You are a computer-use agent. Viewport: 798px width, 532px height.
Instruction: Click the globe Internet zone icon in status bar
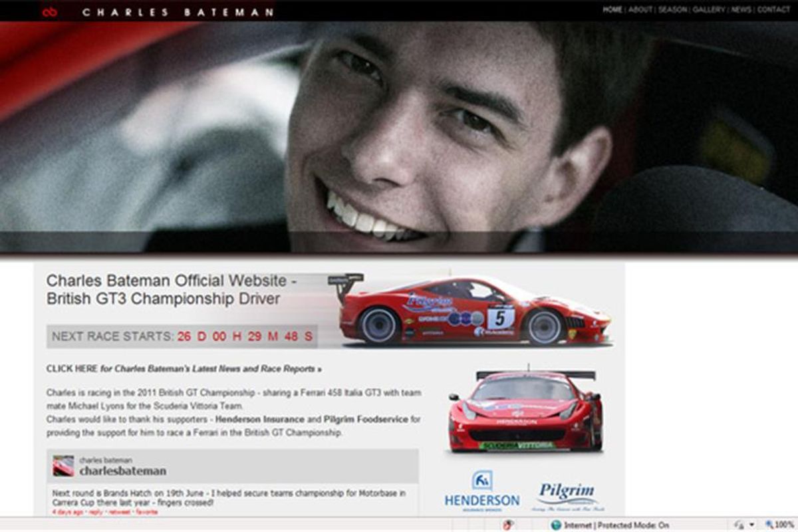[557, 523]
